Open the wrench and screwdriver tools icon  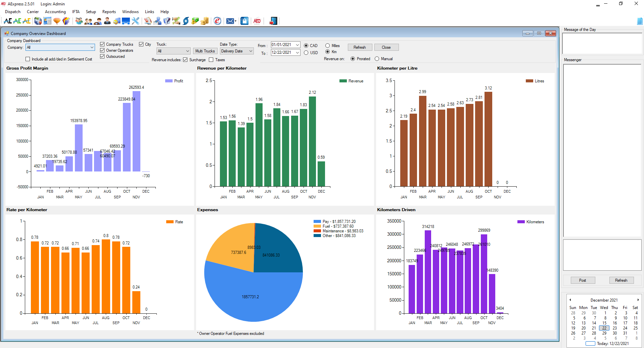point(135,21)
